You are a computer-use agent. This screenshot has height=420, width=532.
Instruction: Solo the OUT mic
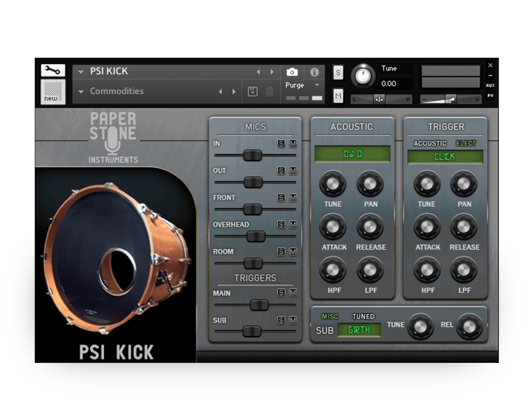(x=281, y=170)
